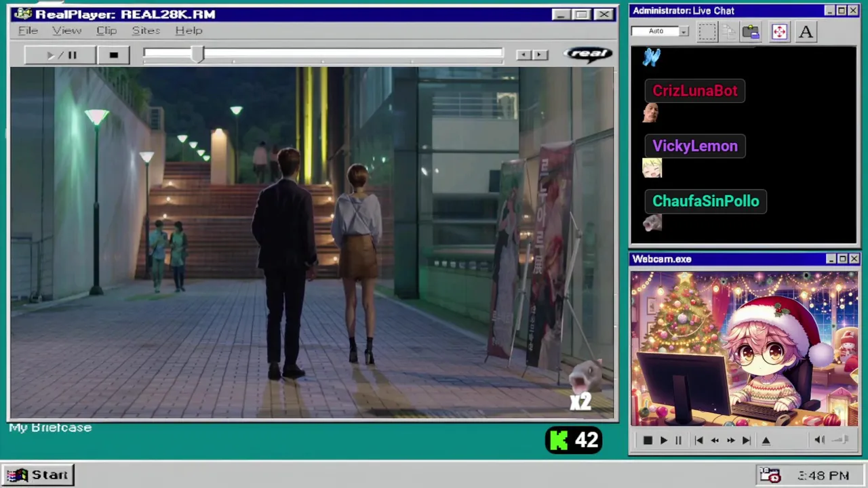Click the left arrow next to real logo
The width and height of the screenshot is (868, 488).
point(523,55)
